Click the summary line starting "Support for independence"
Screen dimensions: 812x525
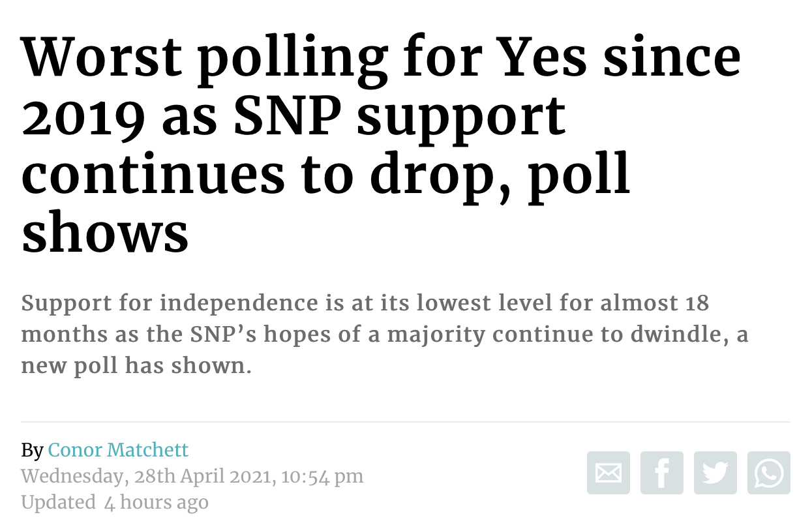coord(365,303)
